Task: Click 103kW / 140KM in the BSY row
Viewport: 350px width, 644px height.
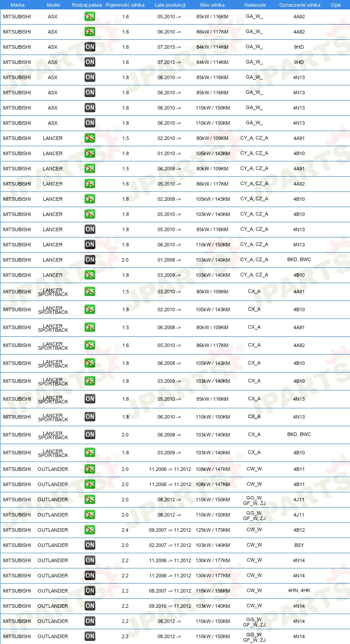Action: pyautogui.click(x=213, y=545)
